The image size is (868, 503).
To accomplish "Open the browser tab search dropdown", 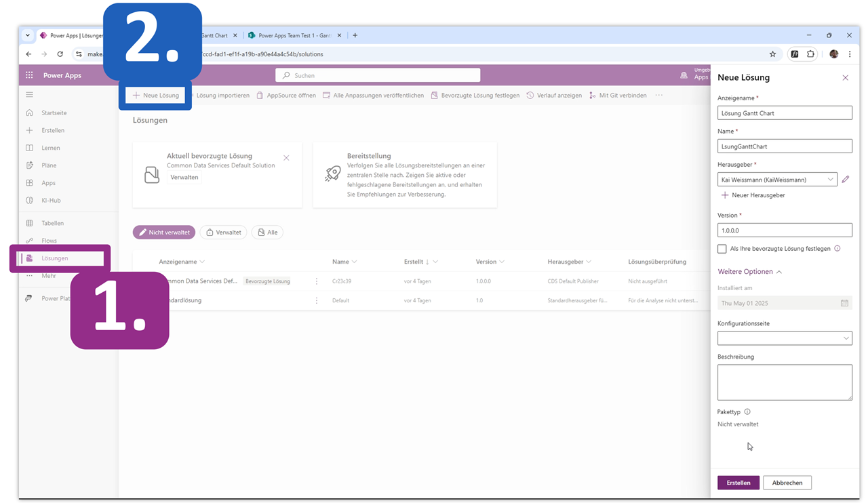I will (x=28, y=35).
